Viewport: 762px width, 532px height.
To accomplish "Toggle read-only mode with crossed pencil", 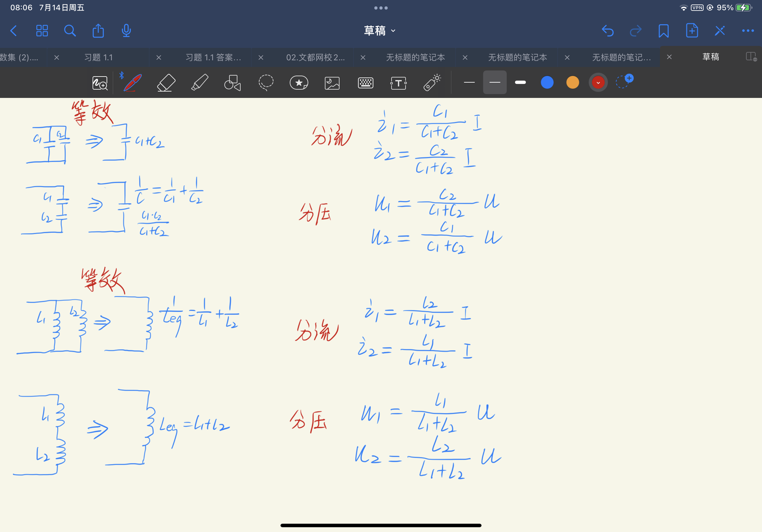I will point(720,31).
